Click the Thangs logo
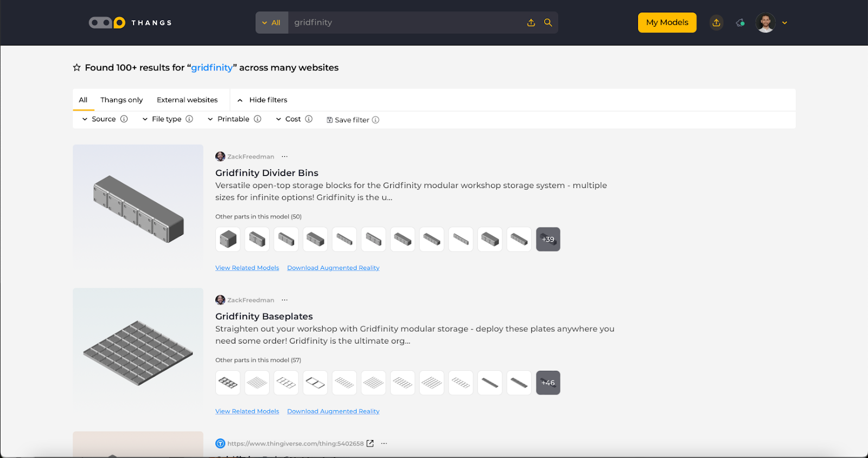Viewport: 868px width, 458px height. coord(130,23)
